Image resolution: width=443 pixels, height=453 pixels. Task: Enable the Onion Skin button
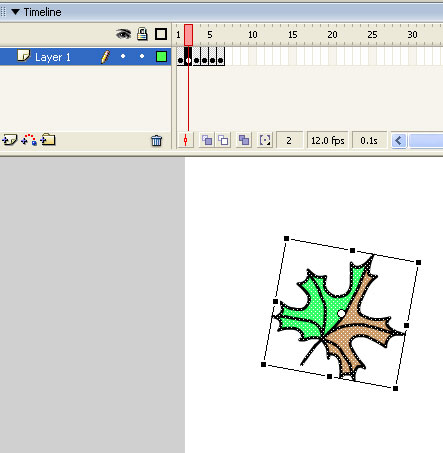[207, 140]
